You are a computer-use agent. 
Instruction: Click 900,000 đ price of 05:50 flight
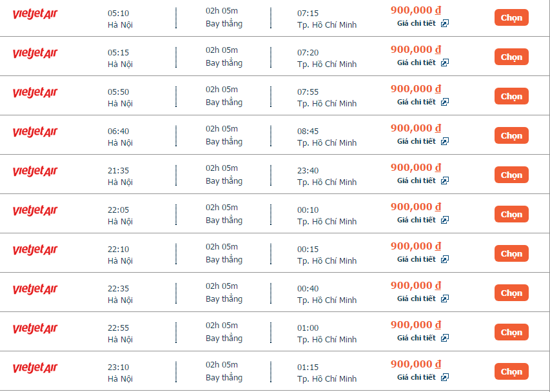point(416,89)
